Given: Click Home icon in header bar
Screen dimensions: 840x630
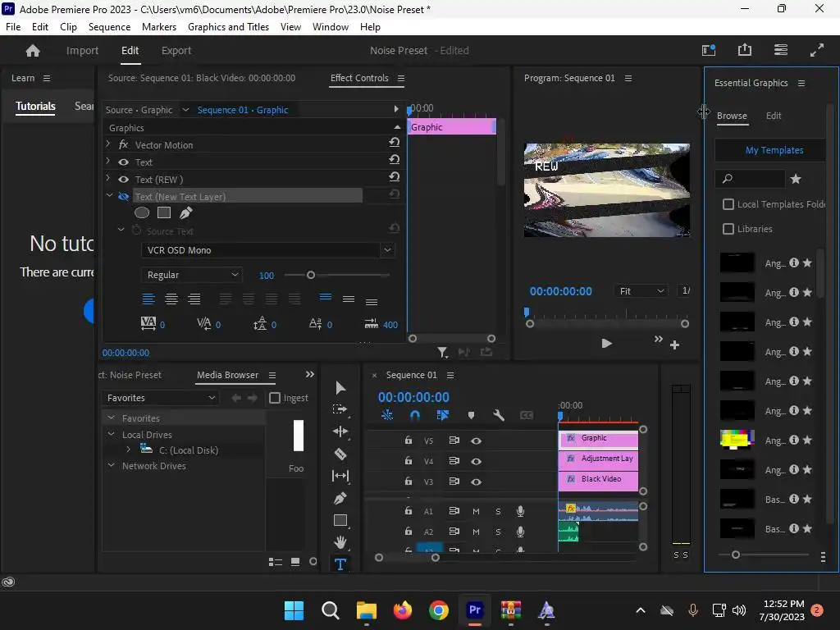Looking at the screenshot, I should point(33,50).
